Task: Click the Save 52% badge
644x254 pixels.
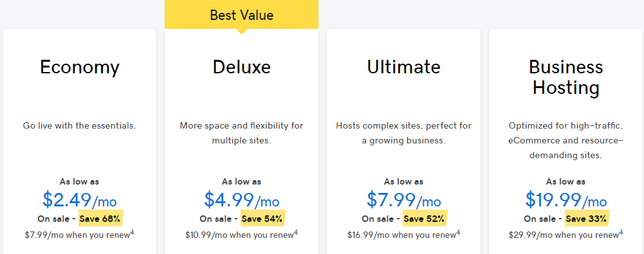Action: click(425, 219)
